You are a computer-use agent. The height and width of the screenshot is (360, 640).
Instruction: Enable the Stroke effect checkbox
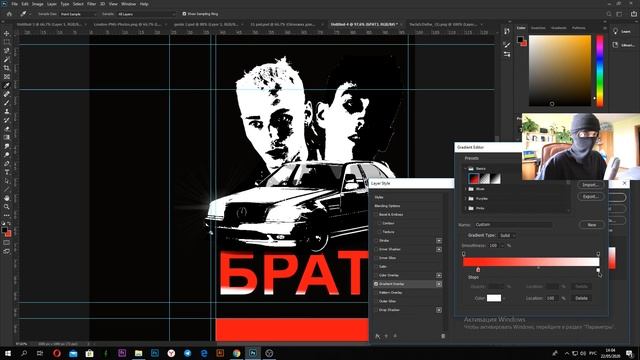pyautogui.click(x=376, y=240)
